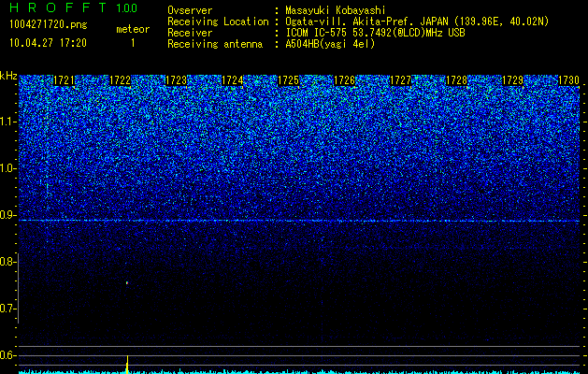Click the 1724 time marker
This screenshot has height=374, width=588.
[x=233, y=80]
